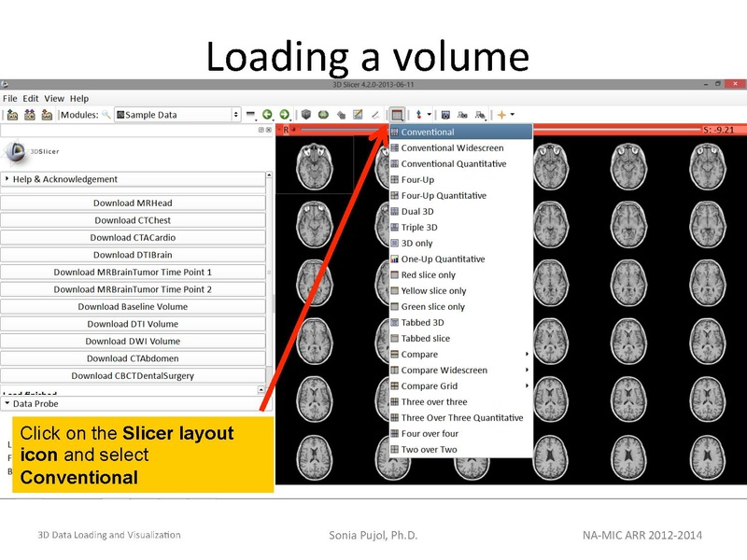Go to previous module with green back arrow
Screen dimensions: 747x560
coord(267,114)
